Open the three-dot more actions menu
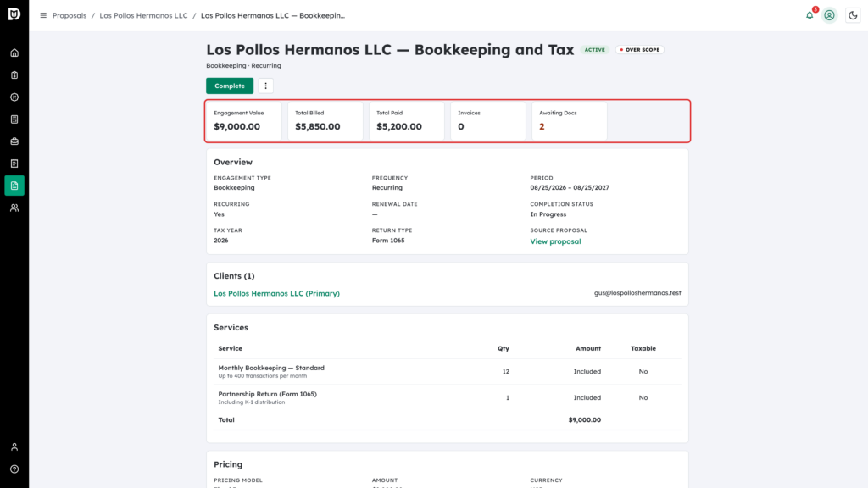 (x=265, y=86)
